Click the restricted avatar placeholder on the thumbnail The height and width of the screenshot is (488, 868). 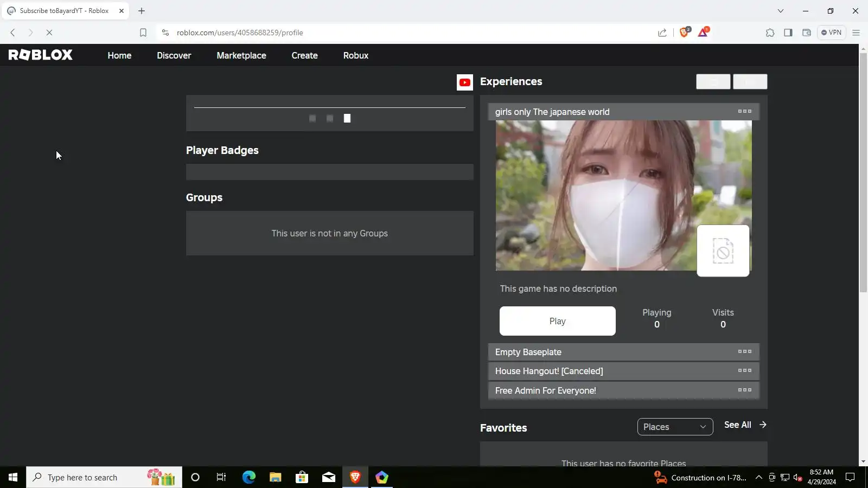(x=723, y=251)
